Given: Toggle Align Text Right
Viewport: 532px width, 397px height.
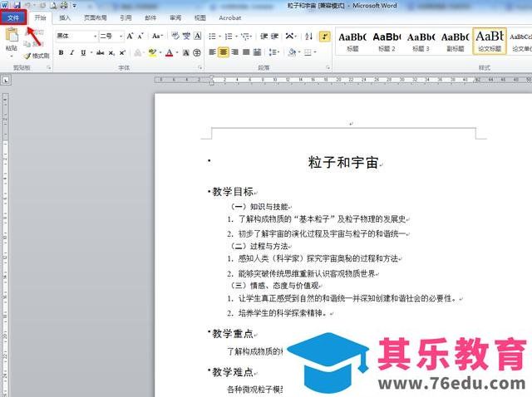Looking at the screenshot, I should (234, 52).
